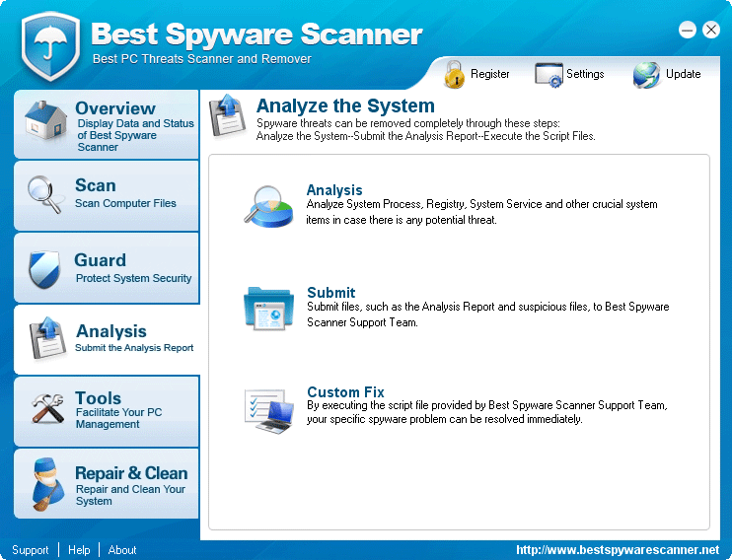Open the Repair & Clean tab
The width and height of the screenshot is (732, 560).
(107, 483)
